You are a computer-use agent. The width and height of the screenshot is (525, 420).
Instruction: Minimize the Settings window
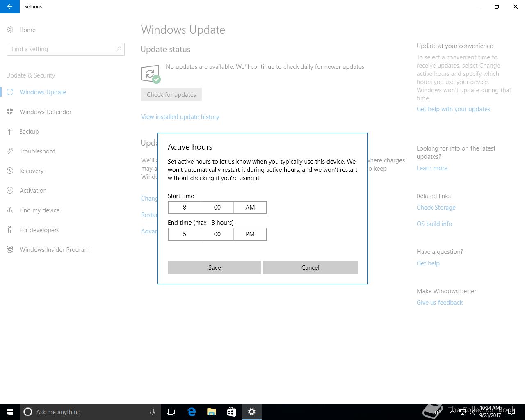[x=478, y=7]
